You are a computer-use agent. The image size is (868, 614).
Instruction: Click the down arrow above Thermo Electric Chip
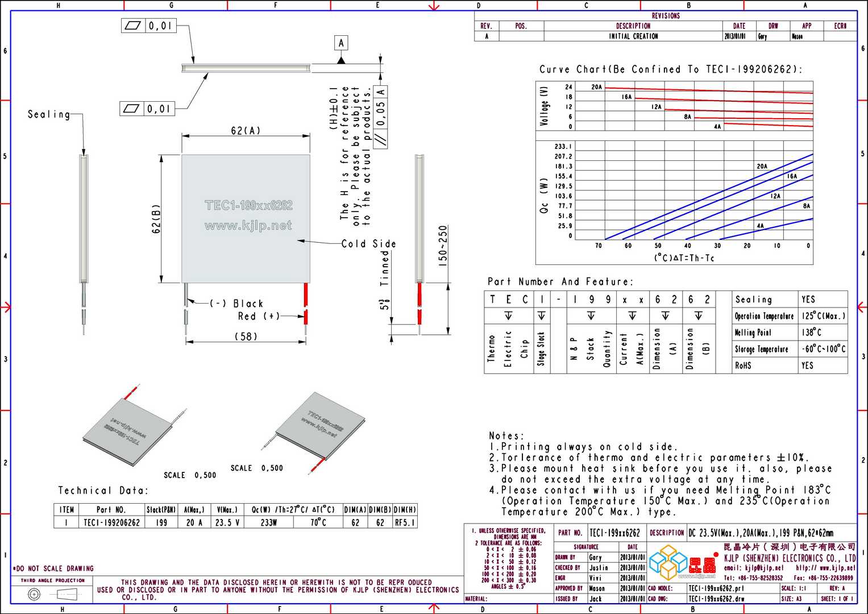(x=508, y=315)
